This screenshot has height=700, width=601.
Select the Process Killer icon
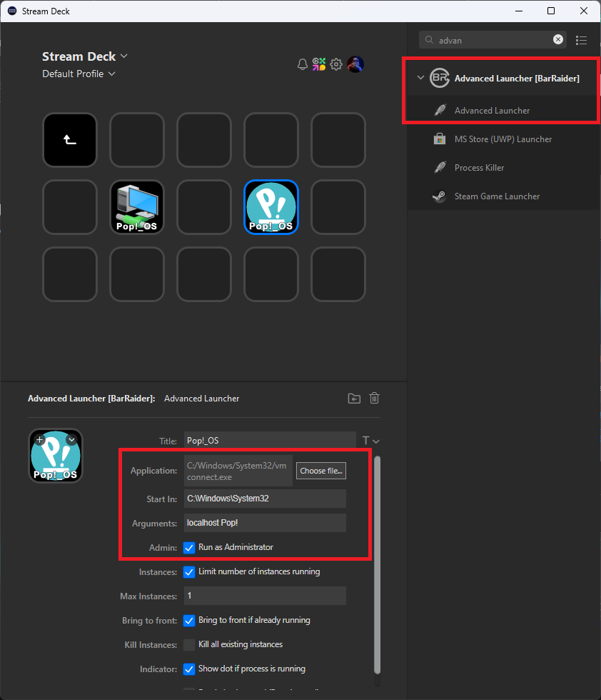(440, 167)
